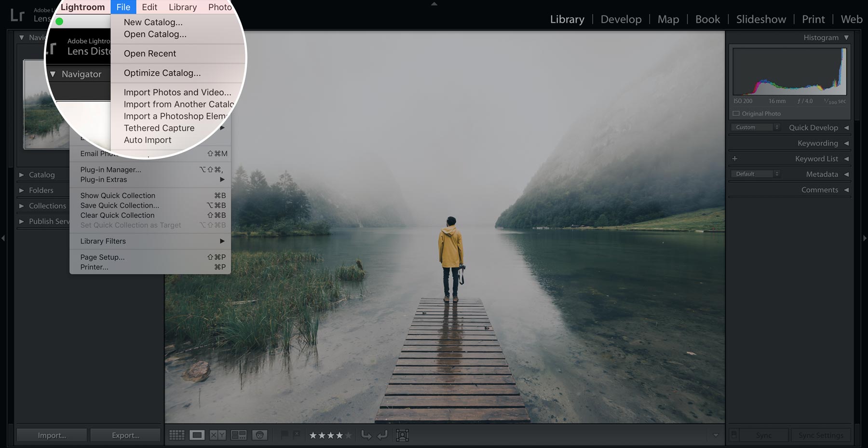Switch to the Develop module

[x=621, y=19]
